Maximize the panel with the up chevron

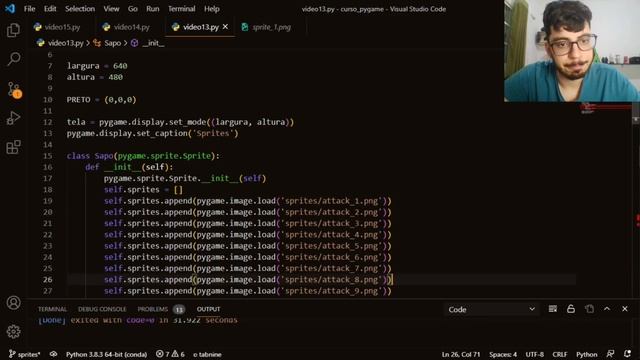tap(607, 309)
